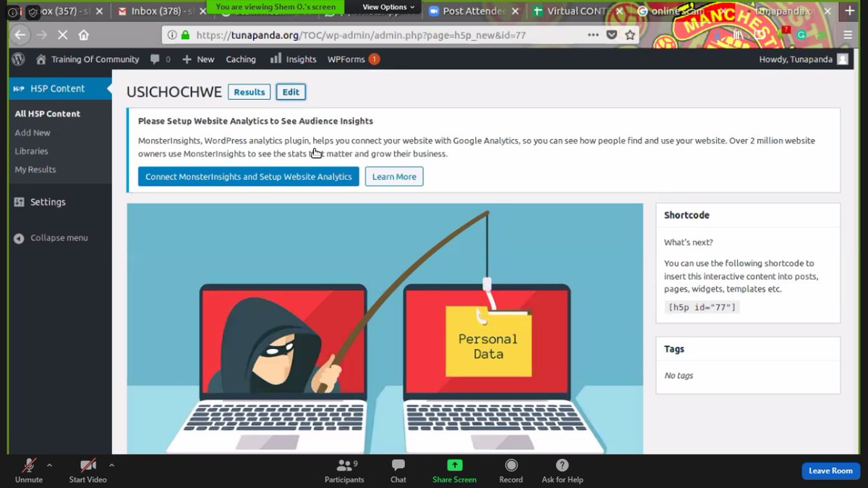The image size is (868, 488).
Task: Click the Tunapanda user avatar
Action: click(842, 59)
